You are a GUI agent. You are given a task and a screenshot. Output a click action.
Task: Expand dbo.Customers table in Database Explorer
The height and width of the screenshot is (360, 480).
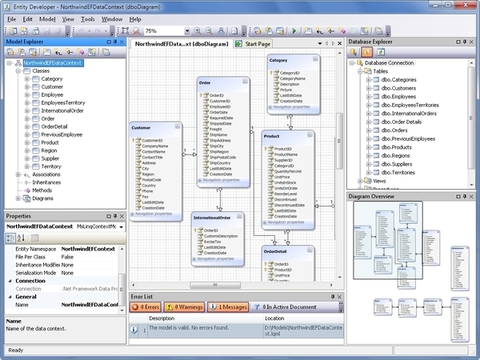(x=369, y=88)
